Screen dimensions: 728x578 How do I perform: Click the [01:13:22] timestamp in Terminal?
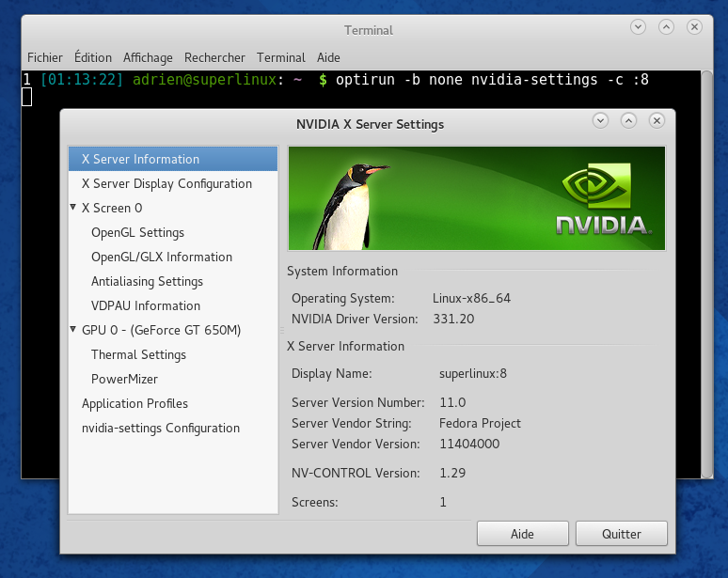click(x=82, y=80)
